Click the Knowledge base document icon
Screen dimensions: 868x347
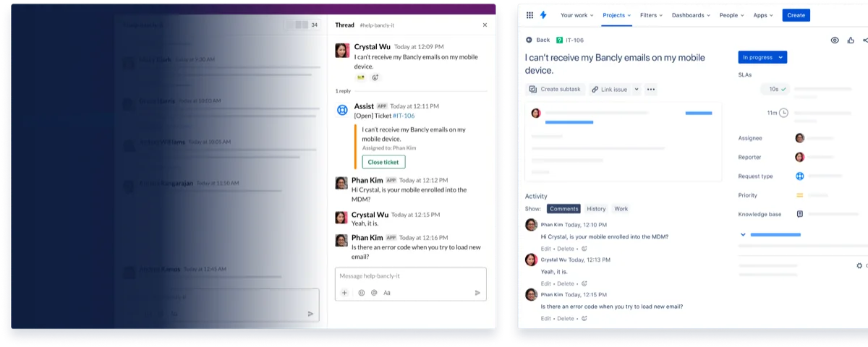pos(800,214)
